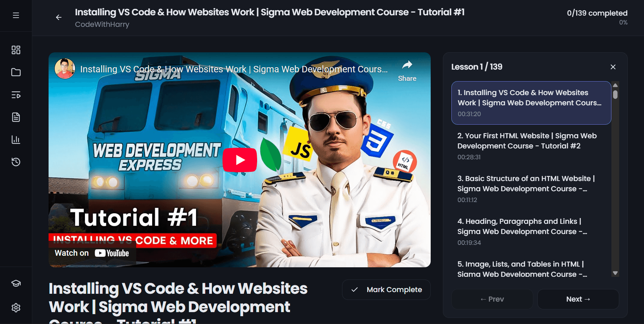Open the hamburger menu in sidebar
Viewport: 644px width, 324px height.
pyautogui.click(x=16, y=16)
